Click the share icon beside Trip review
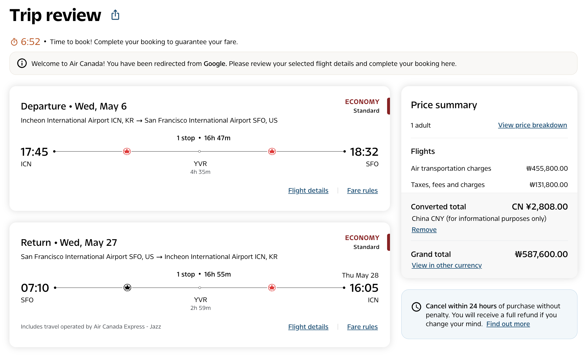588x364 pixels. pos(115,15)
